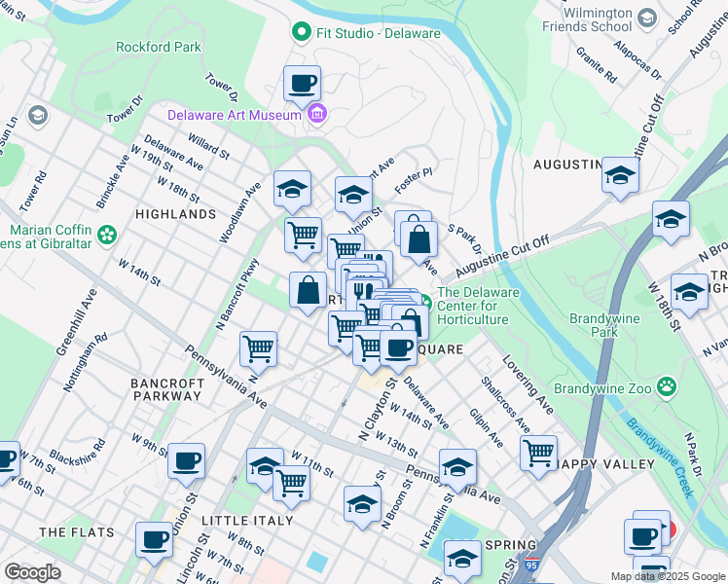
Task: Click the graduation cap marker left of Spring label
Action: point(462,560)
